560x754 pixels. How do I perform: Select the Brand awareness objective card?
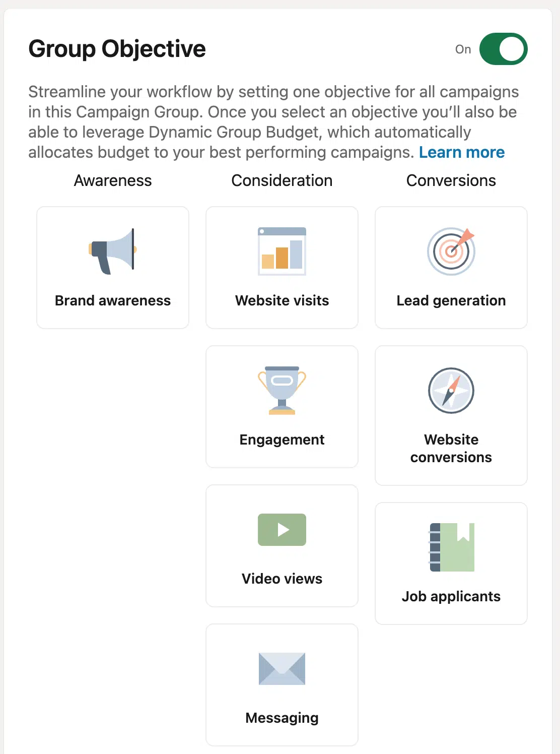tap(112, 267)
